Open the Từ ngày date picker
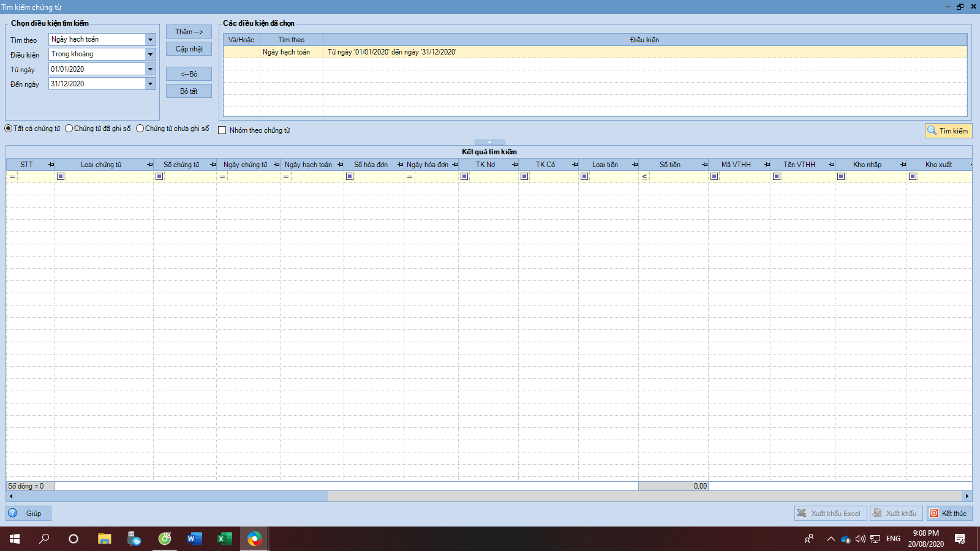The height and width of the screenshot is (551, 980). (x=150, y=69)
